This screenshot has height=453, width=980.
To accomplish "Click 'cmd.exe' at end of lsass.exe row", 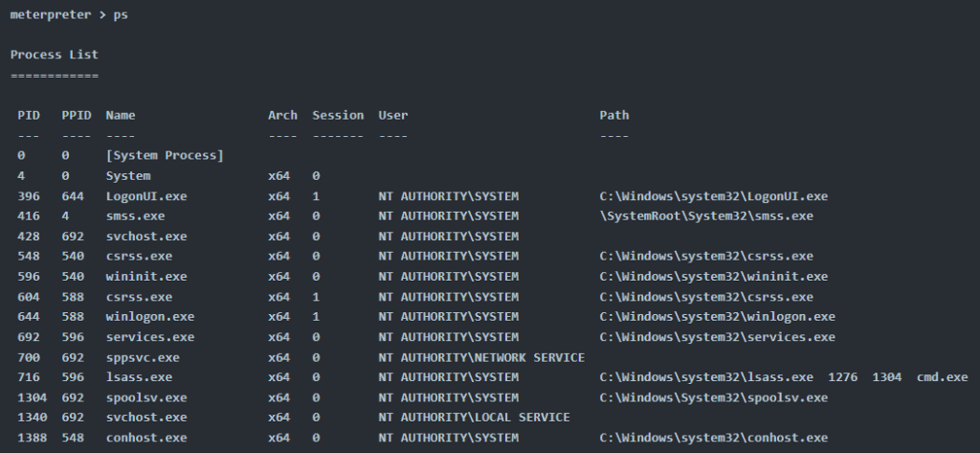I will click(942, 376).
